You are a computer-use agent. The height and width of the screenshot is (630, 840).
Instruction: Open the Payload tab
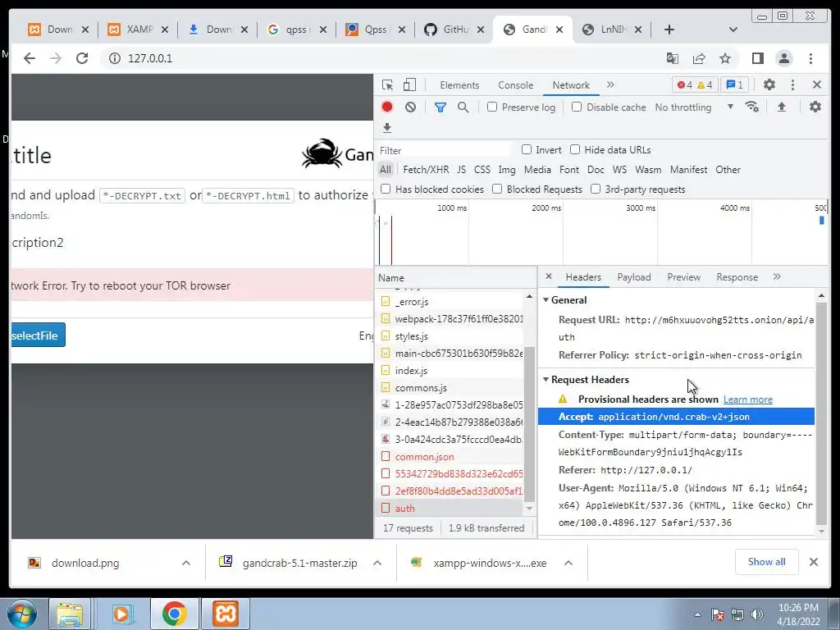[x=634, y=277]
